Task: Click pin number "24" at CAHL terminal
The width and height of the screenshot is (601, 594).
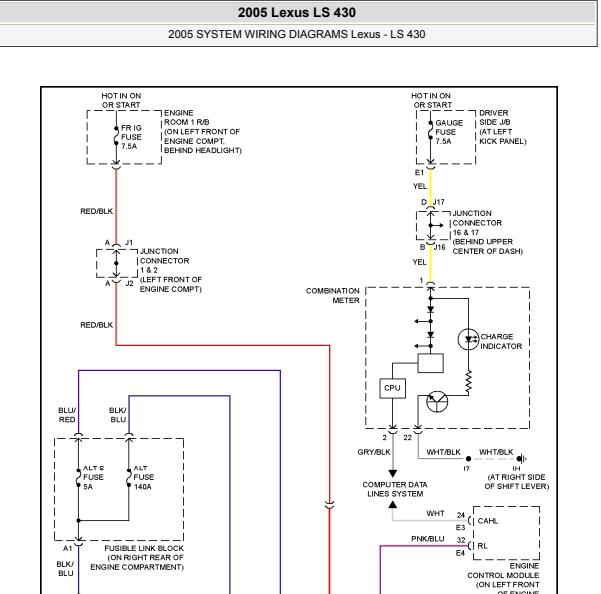Action: [x=461, y=515]
